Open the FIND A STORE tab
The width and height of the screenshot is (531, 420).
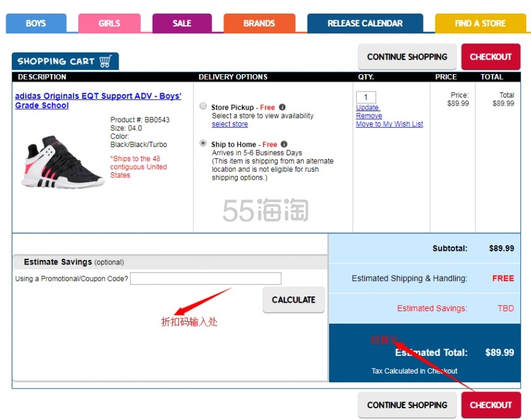tap(480, 23)
